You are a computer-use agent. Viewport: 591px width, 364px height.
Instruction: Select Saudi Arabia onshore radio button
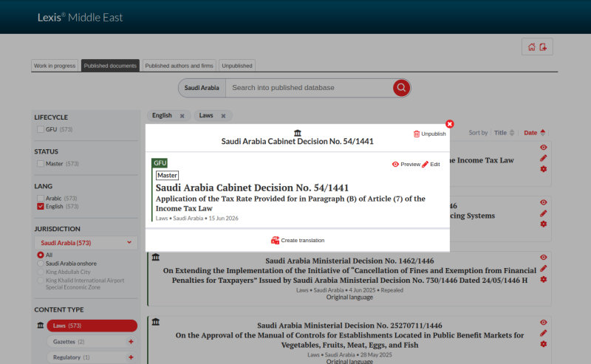(x=41, y=264)
